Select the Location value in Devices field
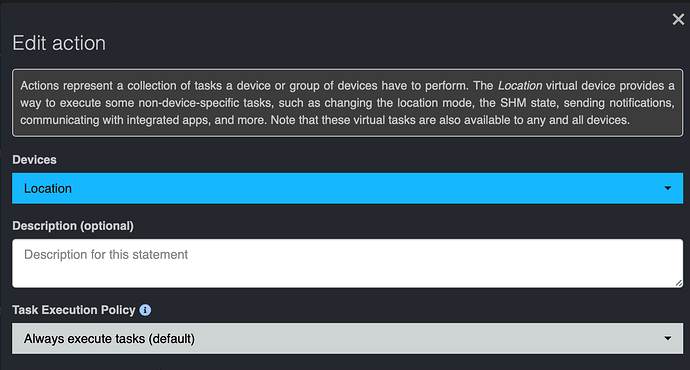The width and height of the screenshot is (690, 370). click(48, 189)
